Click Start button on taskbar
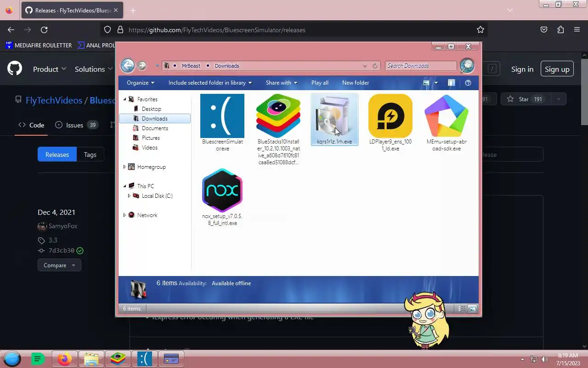The image size is (588, 368). point(12,359)
